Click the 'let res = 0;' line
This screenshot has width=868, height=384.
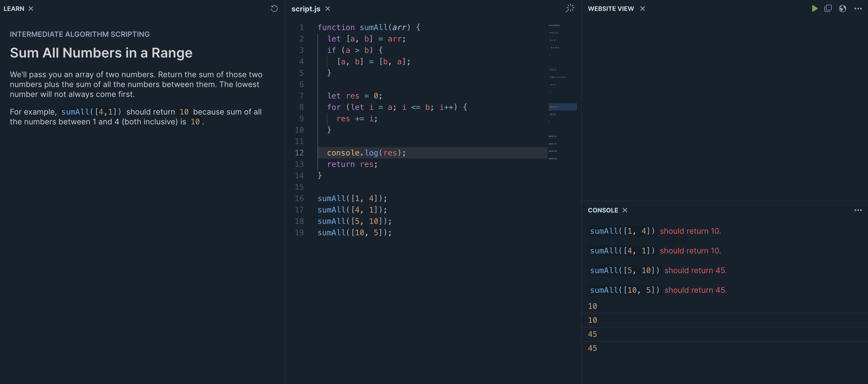[x=354, y=96]
